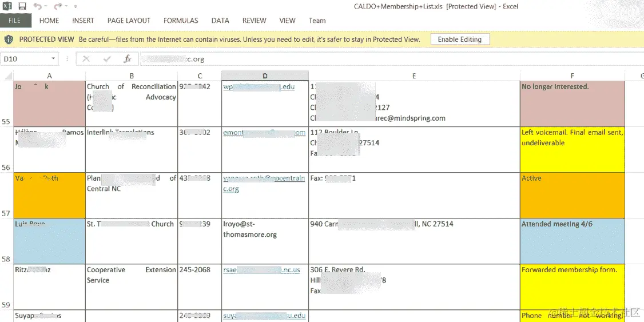Image resolution: width=644 pixels, height=322 pixels.
Task: Click the address cell ending 'NC 27514' in row 58
Action: click(x=414, y=241)
